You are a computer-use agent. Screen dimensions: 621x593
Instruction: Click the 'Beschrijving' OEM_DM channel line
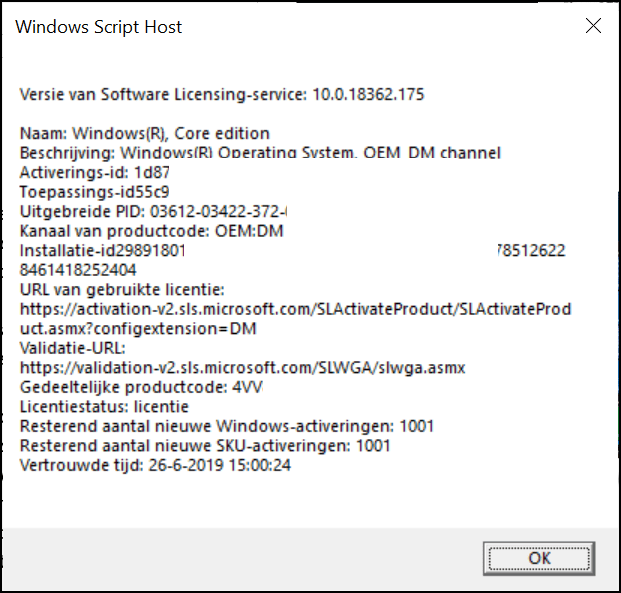point(260,153)
